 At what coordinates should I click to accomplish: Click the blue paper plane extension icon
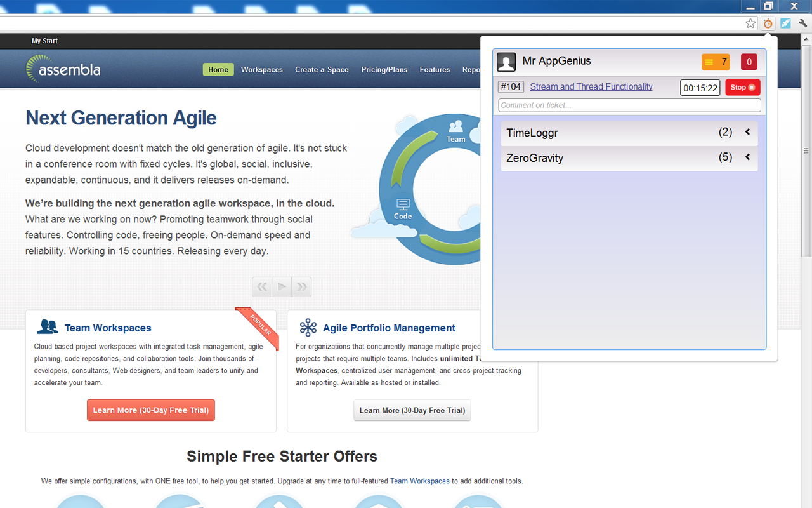[x=785, y=23]
